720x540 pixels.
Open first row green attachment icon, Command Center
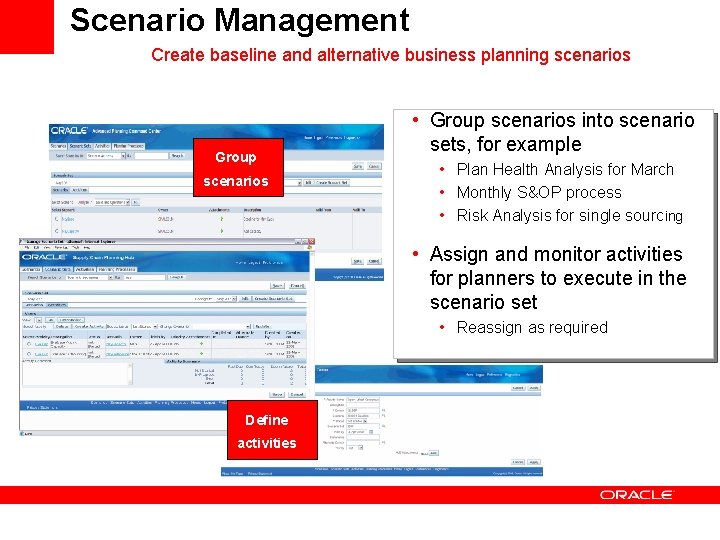pos(221,219)
